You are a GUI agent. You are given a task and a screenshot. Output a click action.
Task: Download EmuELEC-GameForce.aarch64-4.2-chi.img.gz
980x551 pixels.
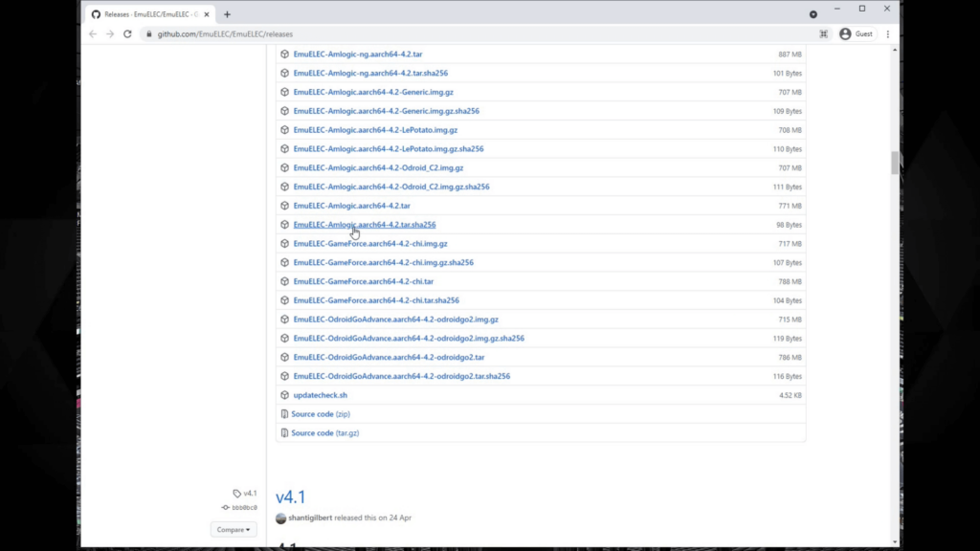point(370,244)
